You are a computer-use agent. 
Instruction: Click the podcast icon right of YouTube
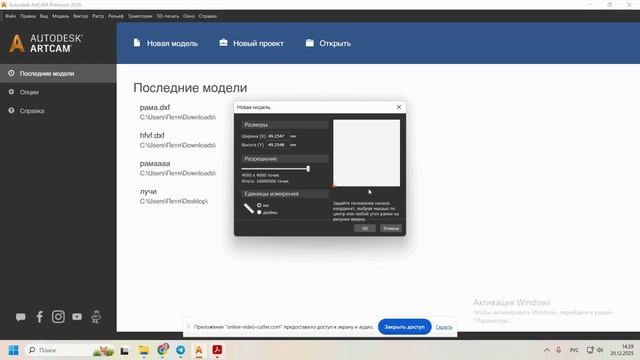tap(96, 317)
